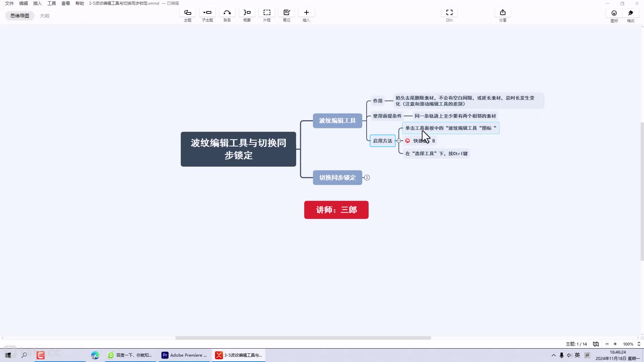Select the 波纹编辑工具 main topic
This screenshot has height=362, width=644.
337,121
